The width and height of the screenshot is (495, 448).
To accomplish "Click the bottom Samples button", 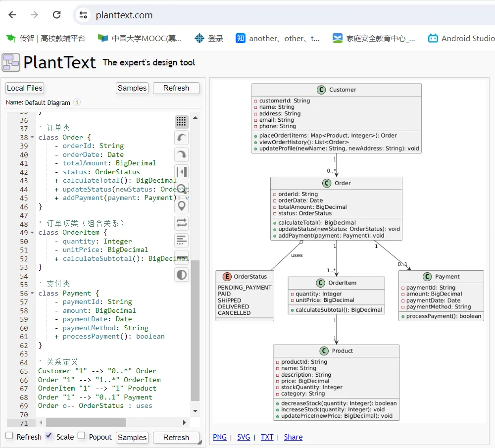I will click(x=132, y=438).
